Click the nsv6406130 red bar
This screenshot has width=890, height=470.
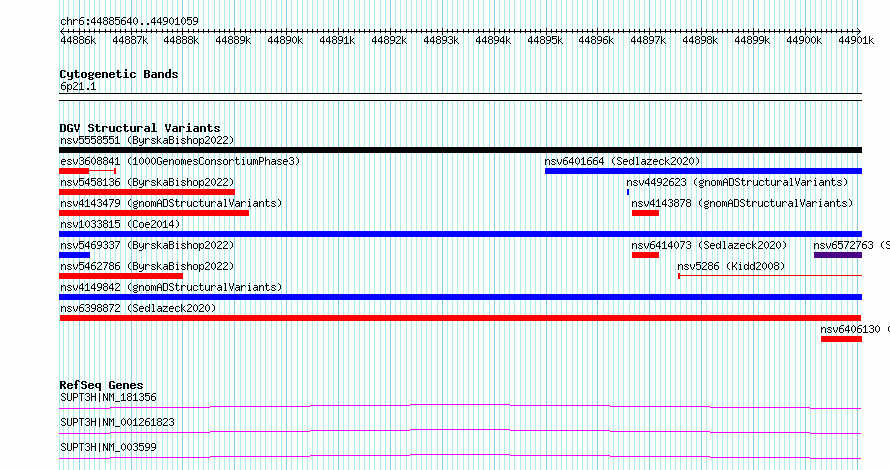(841, 339)
